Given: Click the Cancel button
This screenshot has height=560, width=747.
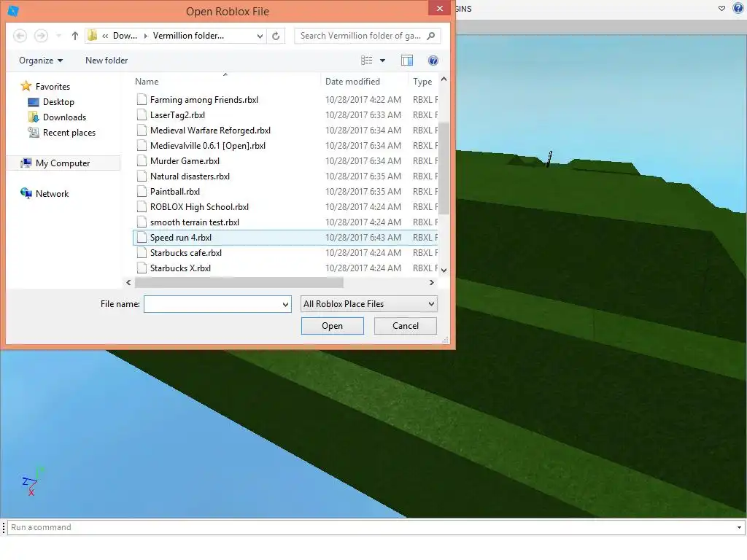Looking at the screenshot, I should point(406,326).
